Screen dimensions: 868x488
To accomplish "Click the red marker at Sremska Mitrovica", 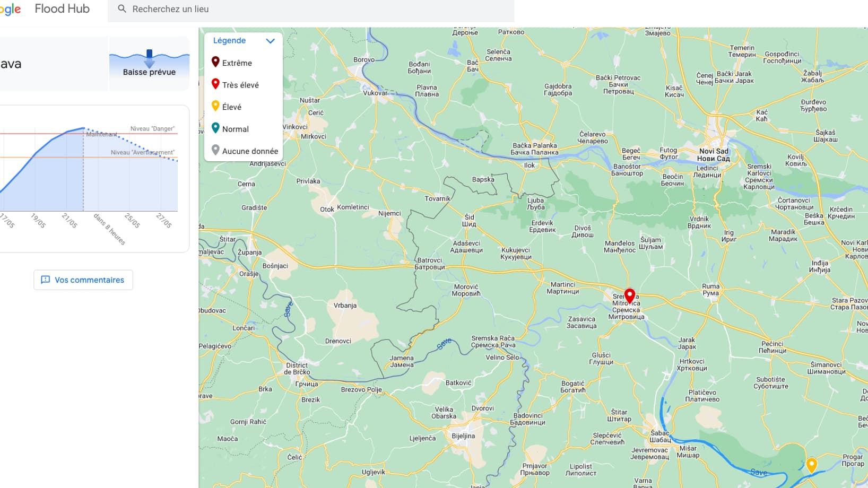I will click(629, 295).
